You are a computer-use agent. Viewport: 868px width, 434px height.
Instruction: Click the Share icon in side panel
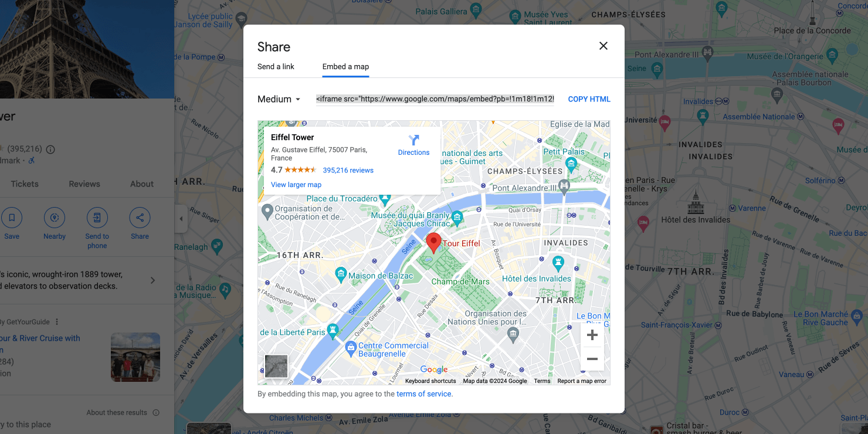point(140,218)
